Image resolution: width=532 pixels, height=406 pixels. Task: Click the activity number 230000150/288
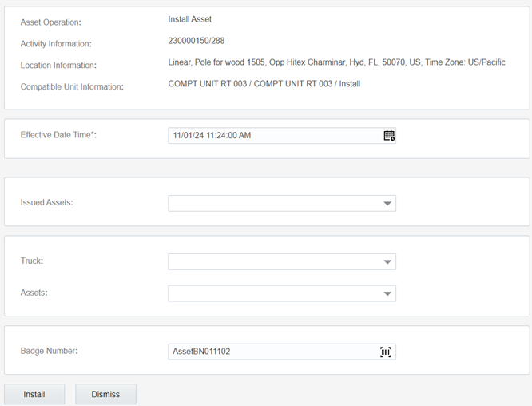click(x=197, y=41)
